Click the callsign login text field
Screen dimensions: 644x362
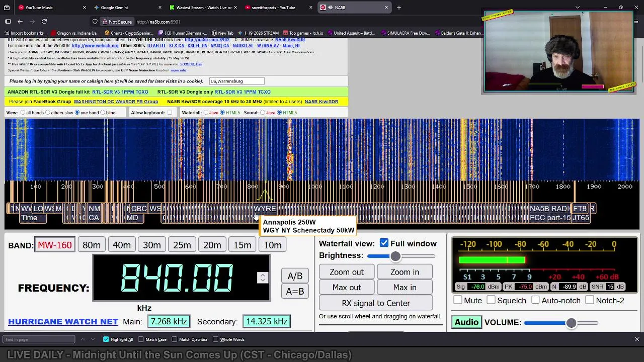(x=236, y=81)
